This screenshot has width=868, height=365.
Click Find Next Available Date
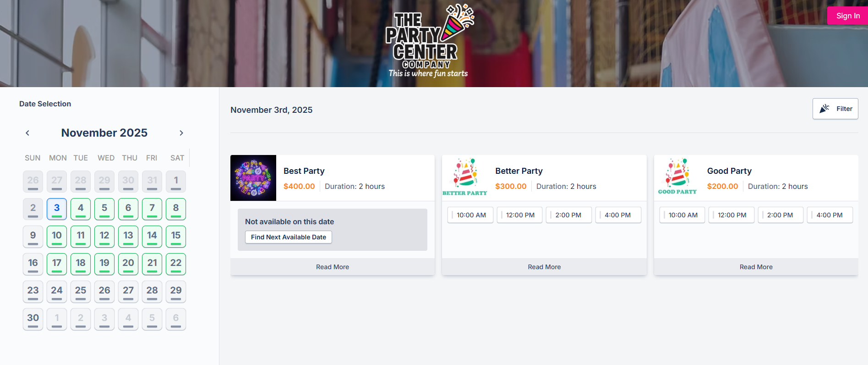[x=289, y=237]
